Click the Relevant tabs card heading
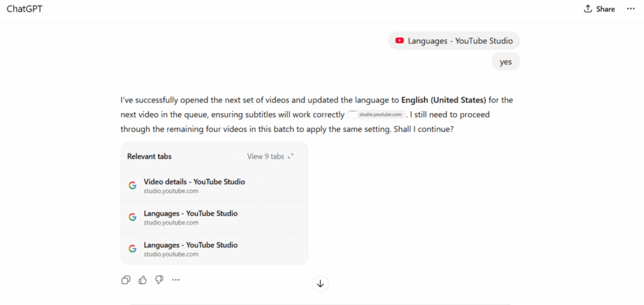The height and width of the screenshot is (305, 644). pyautogui.click(x=149, y=156)
